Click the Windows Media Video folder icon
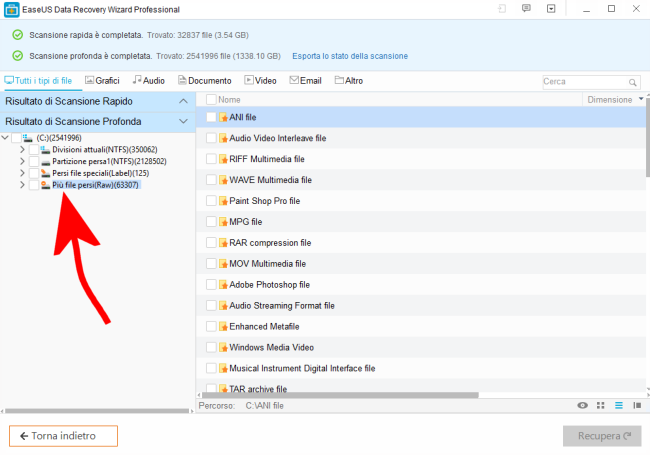Image resolution: width=650 pixels, height=455 pixels. 223,347
